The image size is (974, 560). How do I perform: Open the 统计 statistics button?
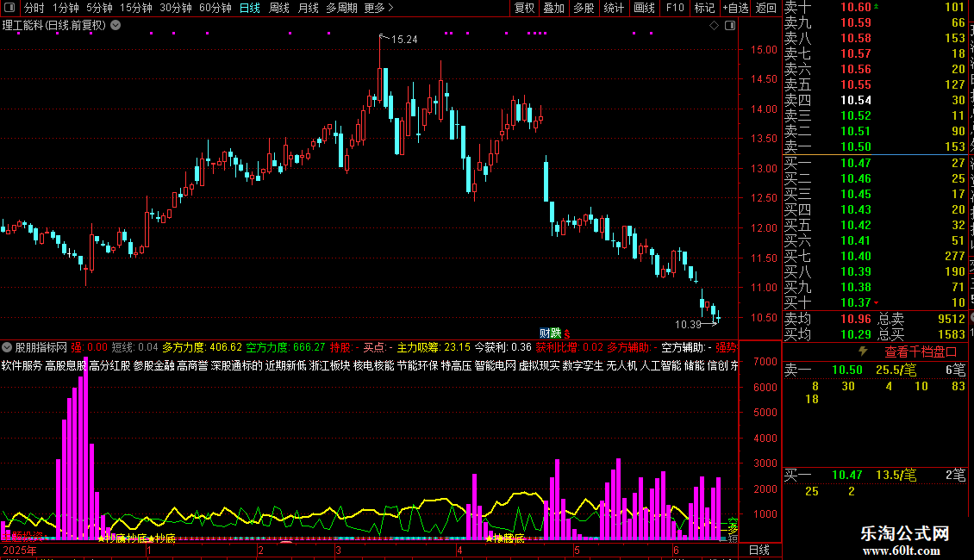[x=614, y=8]
